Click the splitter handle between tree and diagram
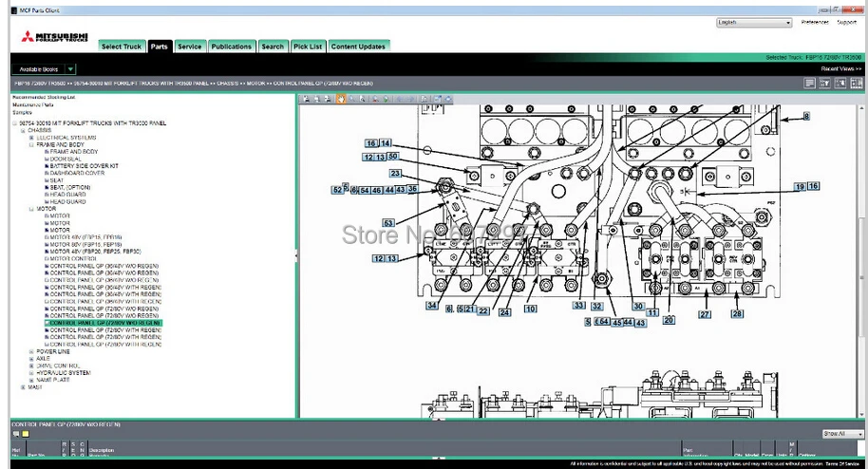The image size is (868, 469). pos(296,256)
